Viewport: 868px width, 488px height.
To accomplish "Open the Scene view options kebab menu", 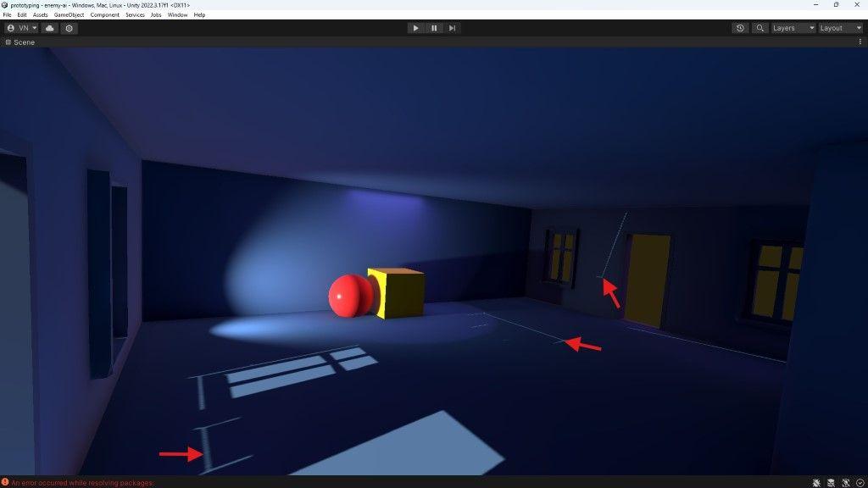I will 862,42.
